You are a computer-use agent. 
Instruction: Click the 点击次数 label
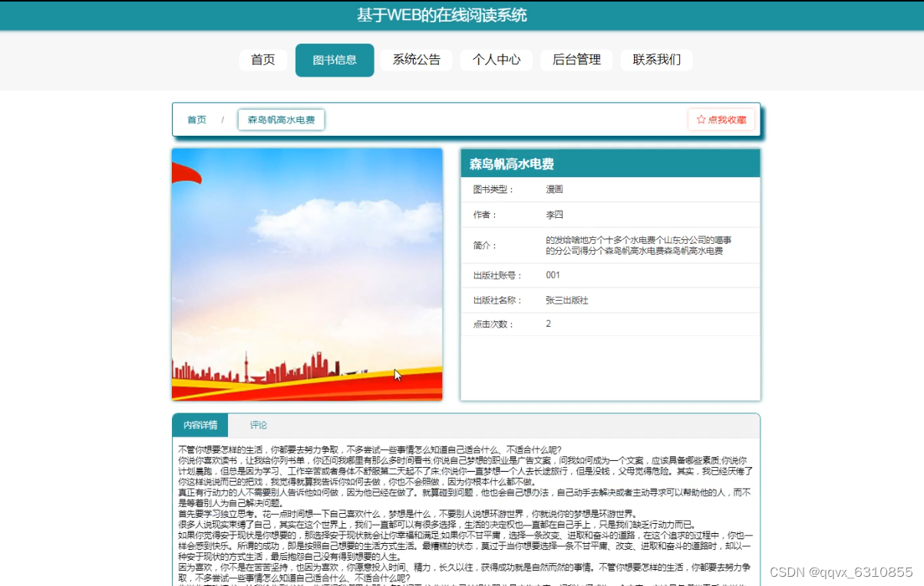coord(493,324)
